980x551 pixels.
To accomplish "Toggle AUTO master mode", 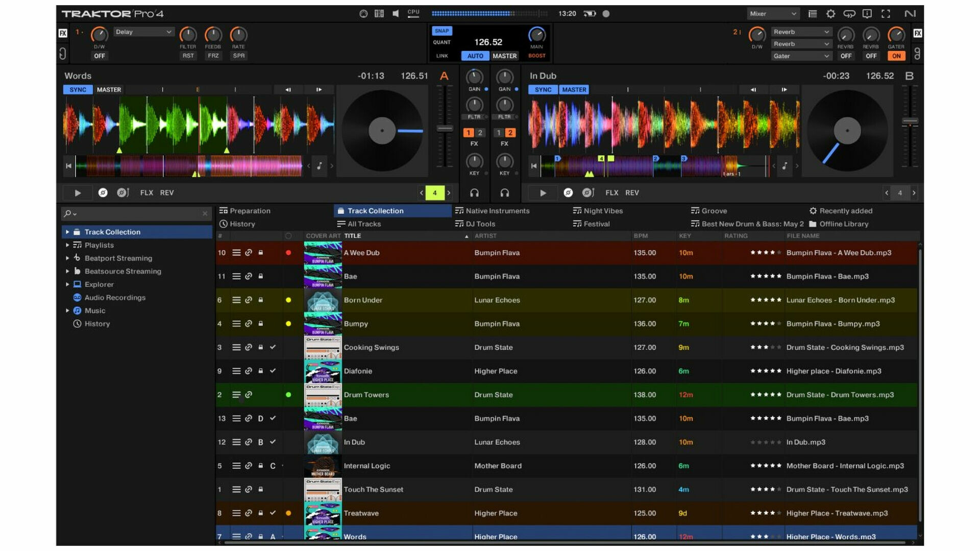I will pos(475,56).
